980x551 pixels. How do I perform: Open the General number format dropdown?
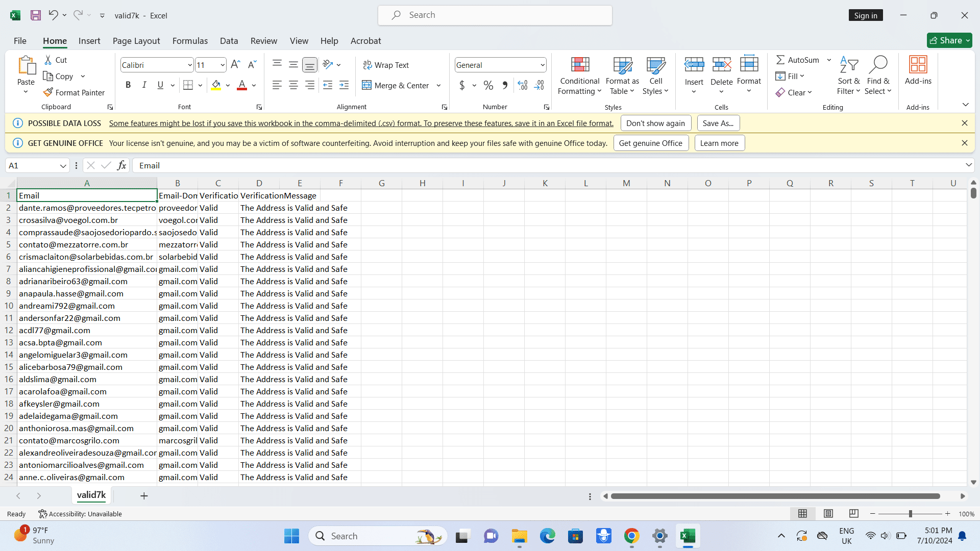point(542,65)
